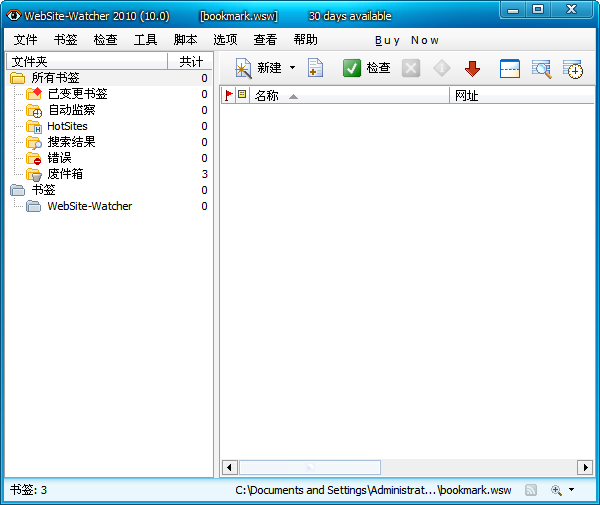Click the 网址 column header

click(522, 95)
